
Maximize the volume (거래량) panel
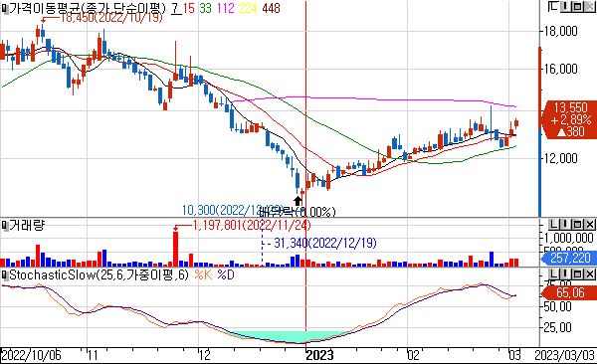[577, 225]
